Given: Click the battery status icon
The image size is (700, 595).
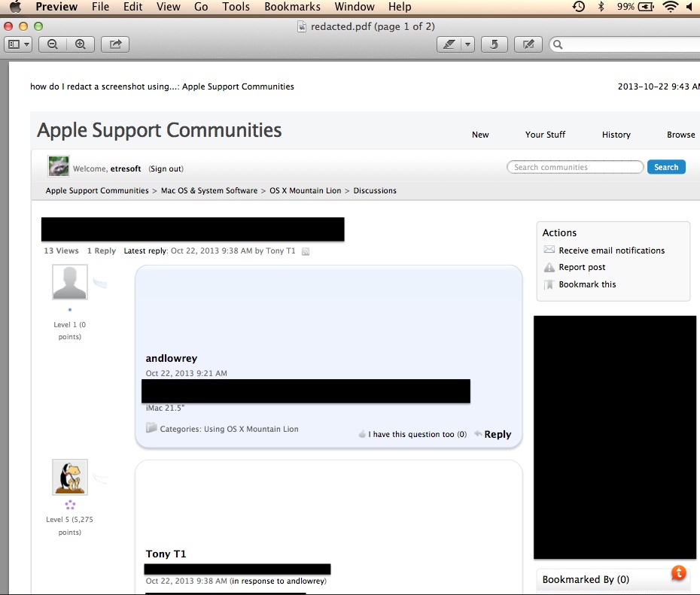Looking at the screenshot, I should (x=646, y=7).
